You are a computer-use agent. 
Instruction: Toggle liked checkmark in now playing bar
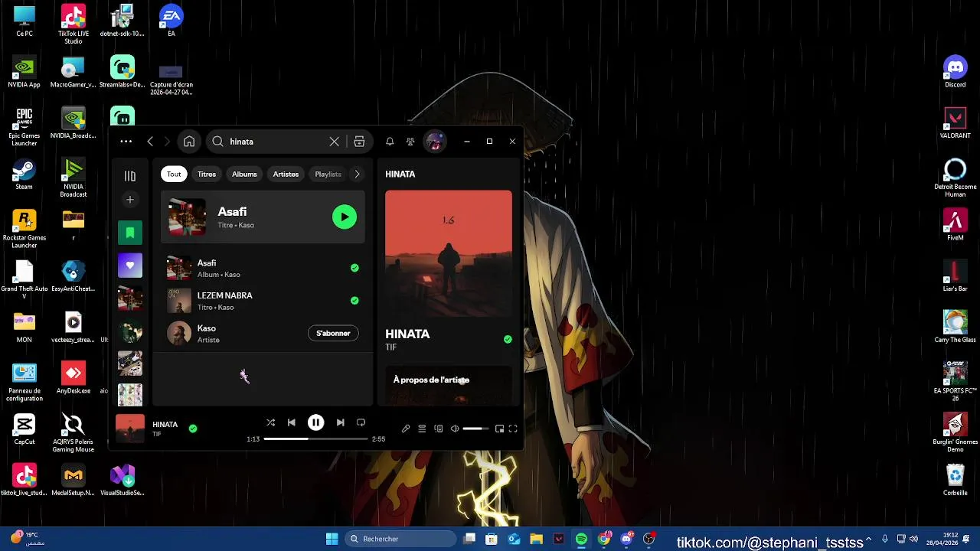(x=193, y=429)
